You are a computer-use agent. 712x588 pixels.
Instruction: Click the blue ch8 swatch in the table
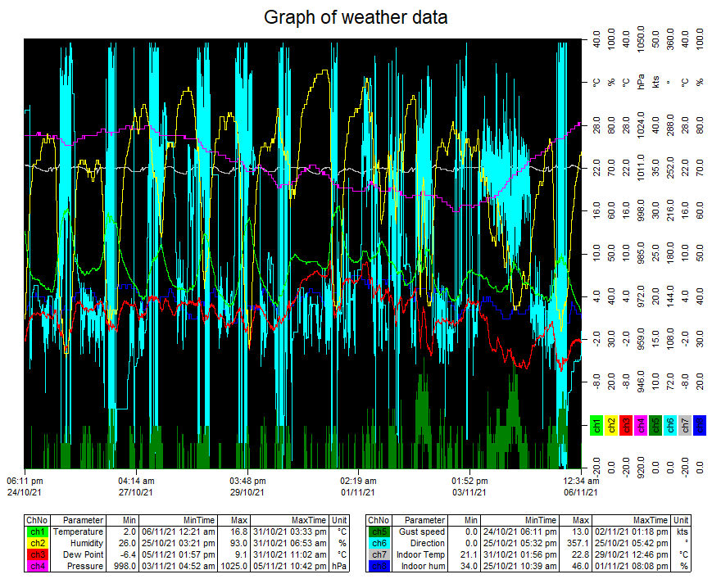(379, 566)
